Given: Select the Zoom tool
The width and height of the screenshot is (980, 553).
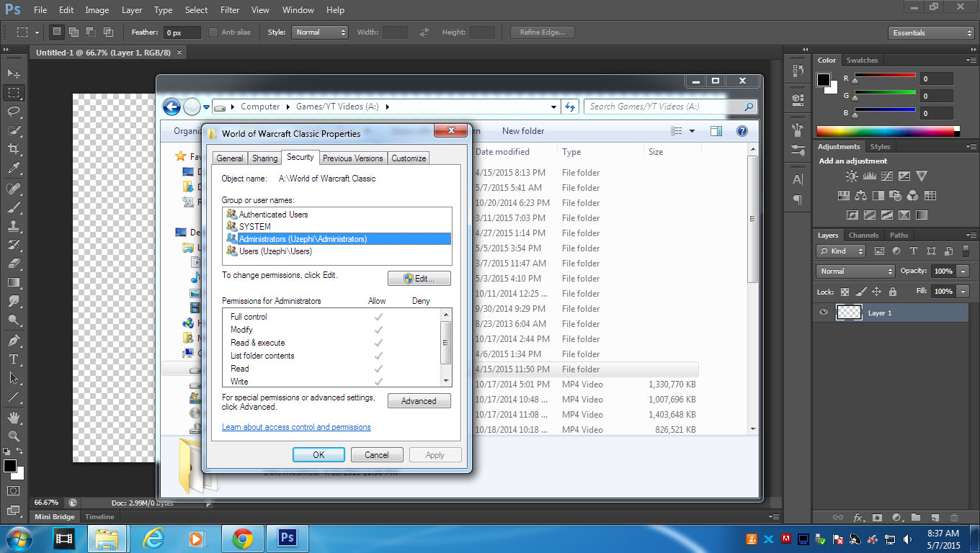Looking at the screenshot, I should pos(14,436).
